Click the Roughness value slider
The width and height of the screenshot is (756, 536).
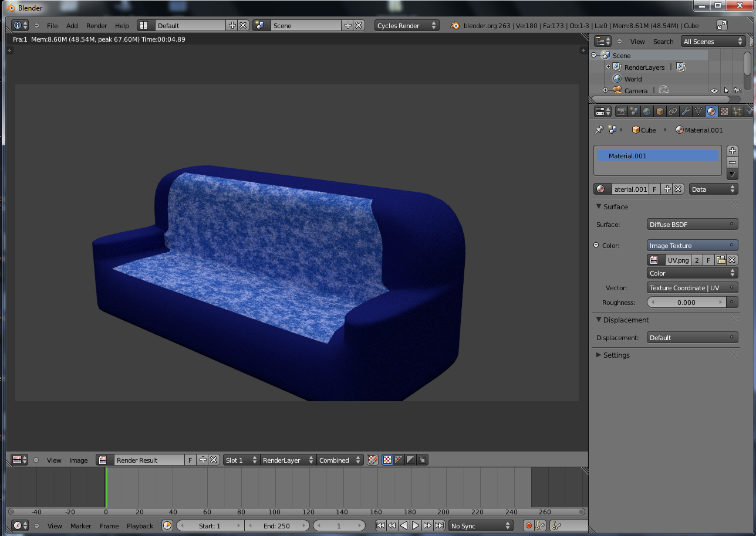click(x=686, y=303)
